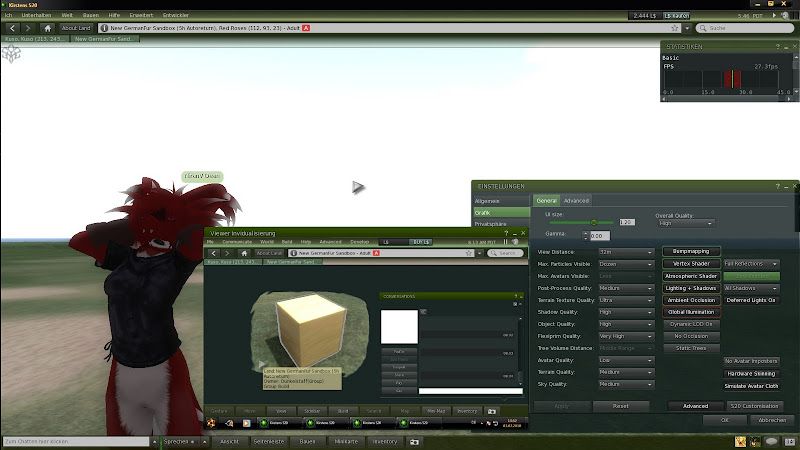Click the red Adult rating icon in location bar
Screen dimensions: 800x450
click(306, 28)
